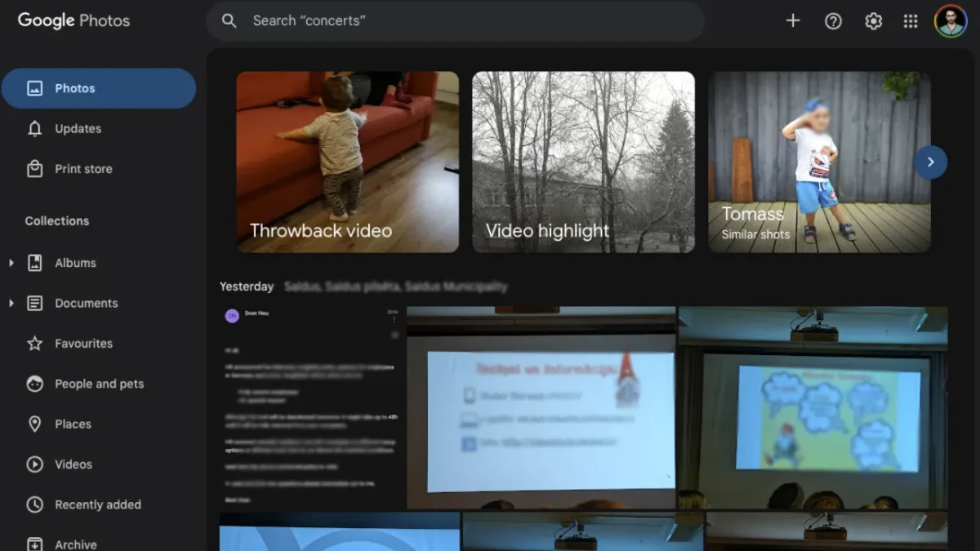
Task: Click the Places pin icon
Action: 34,424
